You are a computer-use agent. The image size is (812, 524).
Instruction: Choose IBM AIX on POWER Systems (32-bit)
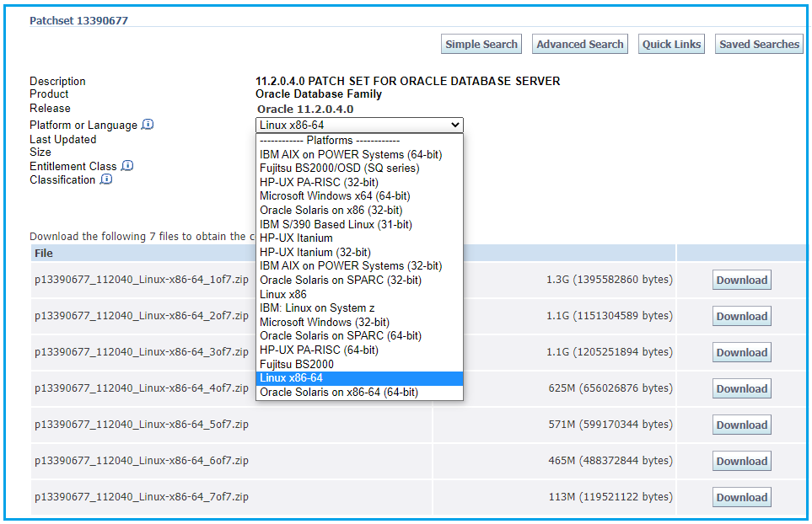pos(359,266)
